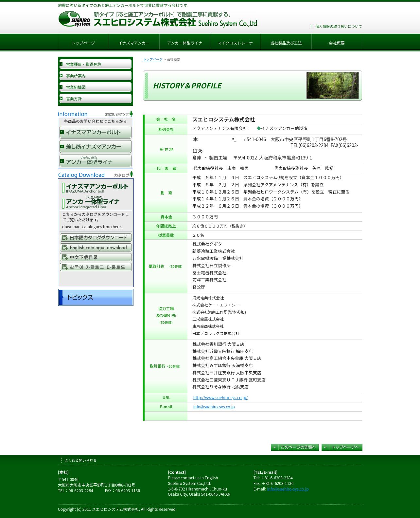
Task: Open 差し筋イナズマアンカー inquiry button
Action: [96, 147]
